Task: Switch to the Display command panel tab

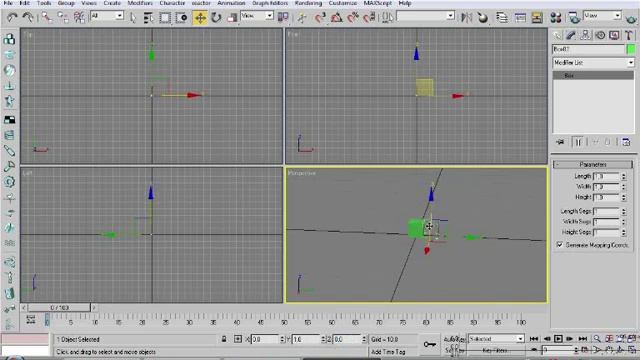Action: [x=614, y=36]
